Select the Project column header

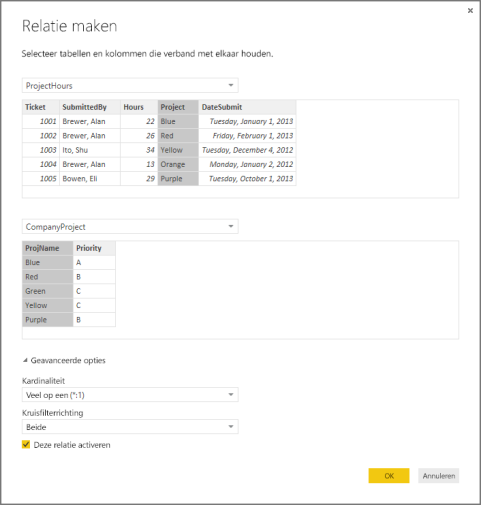point(178,107)
